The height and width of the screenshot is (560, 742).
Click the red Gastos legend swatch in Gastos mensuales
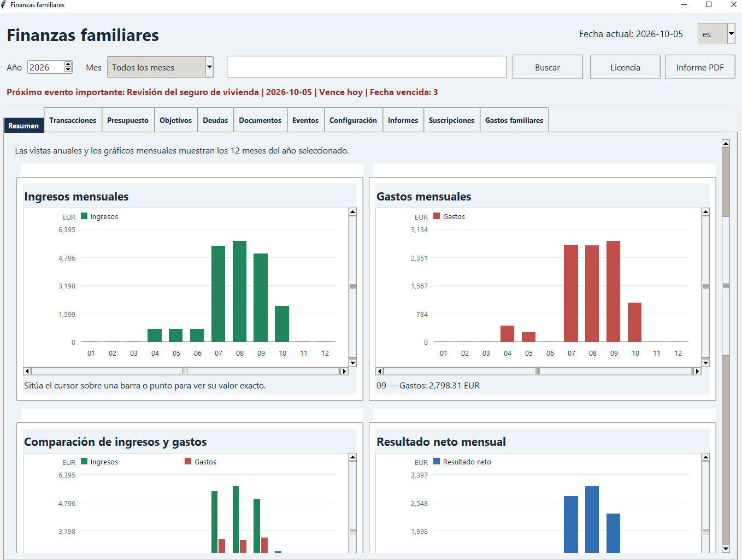tap(437, 216)
